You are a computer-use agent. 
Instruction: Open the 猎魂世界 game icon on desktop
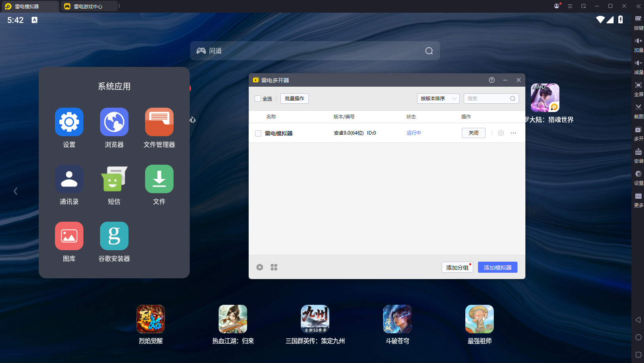(x=545, y=98)
